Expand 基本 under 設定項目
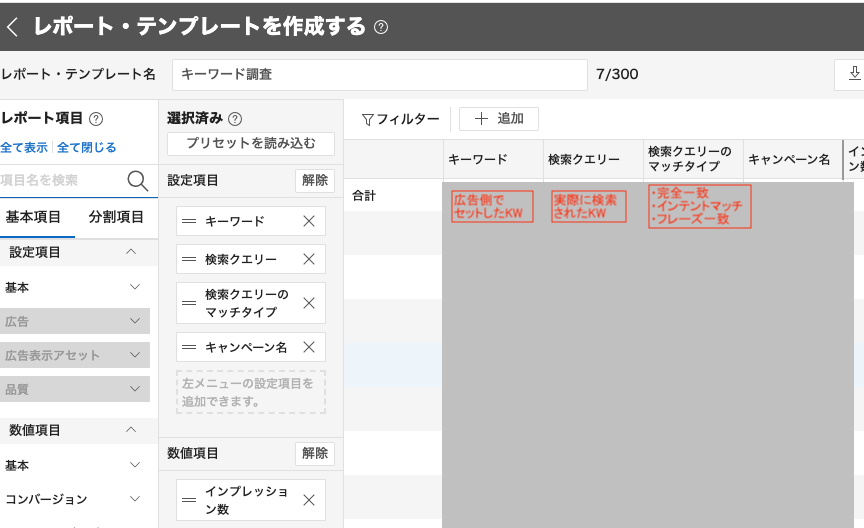The height and width of the screenshot is (528, 864). [x=135, y=287]
